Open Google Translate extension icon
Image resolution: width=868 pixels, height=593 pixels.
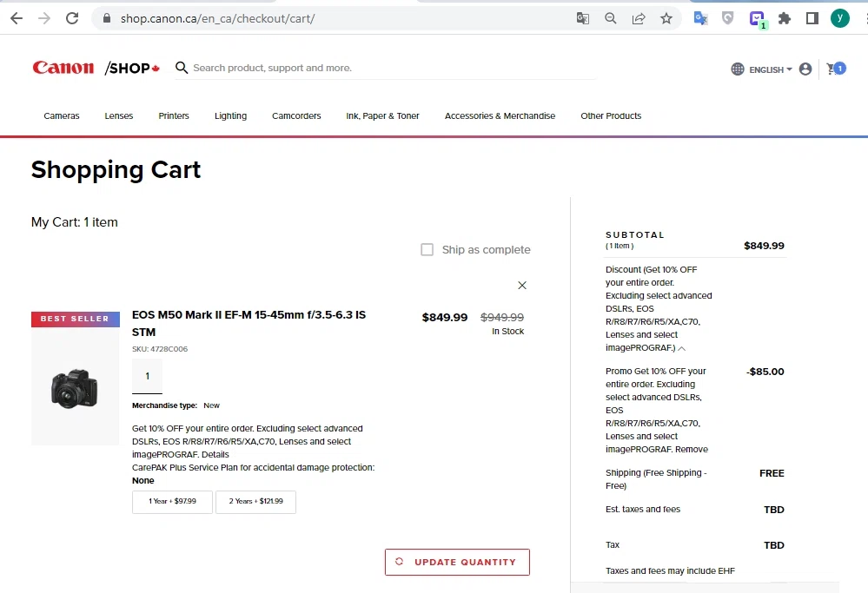[x=700, y=18]
